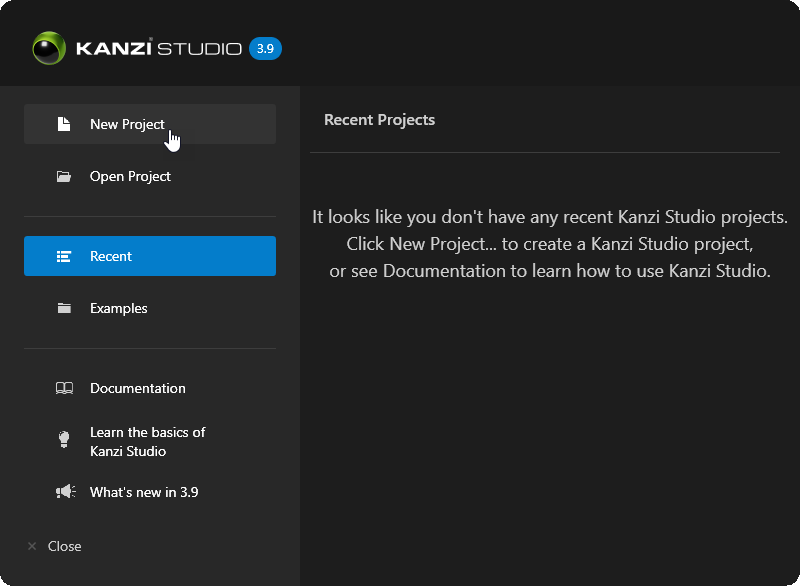
Task: Click the green Kanzi orb logo
Action: (x=48, y=48)
